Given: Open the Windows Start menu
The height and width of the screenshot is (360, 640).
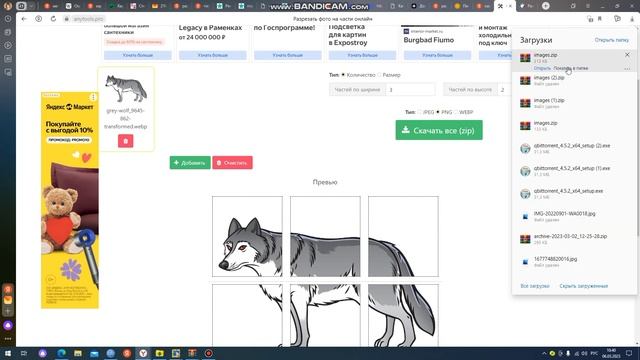Looking at the screenshot, I should 8,353.
